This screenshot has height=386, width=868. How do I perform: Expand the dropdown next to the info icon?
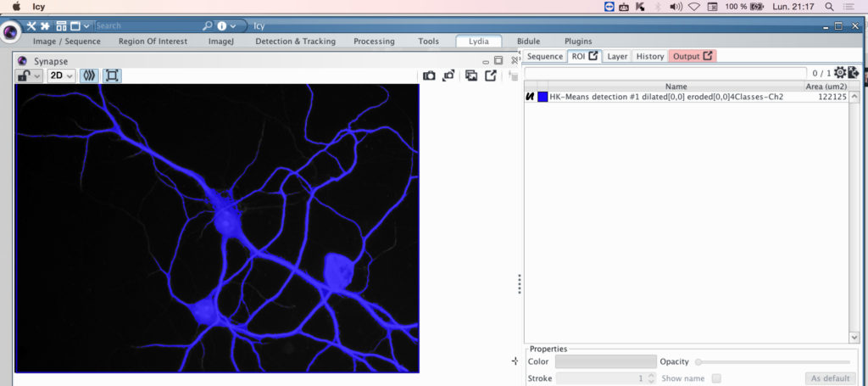click(x=233, y=26)
